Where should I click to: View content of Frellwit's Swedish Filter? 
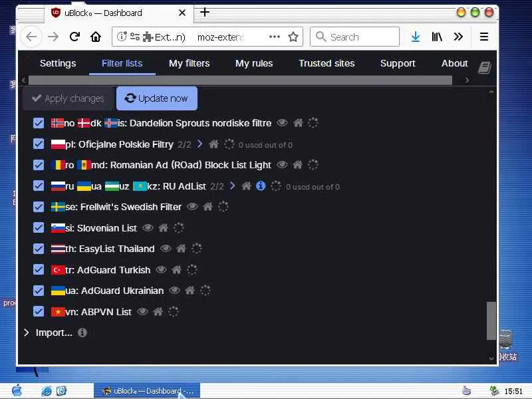tap(192, 206)
